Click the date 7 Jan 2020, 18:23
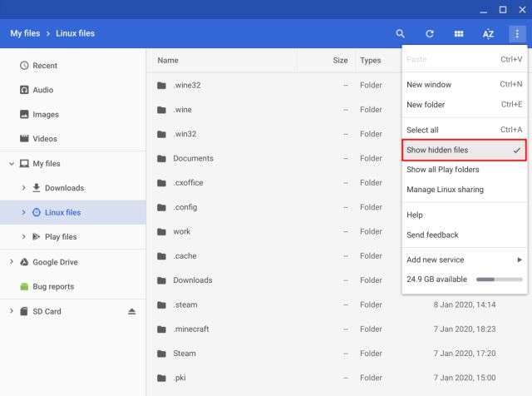 click(x=465, y=329)
